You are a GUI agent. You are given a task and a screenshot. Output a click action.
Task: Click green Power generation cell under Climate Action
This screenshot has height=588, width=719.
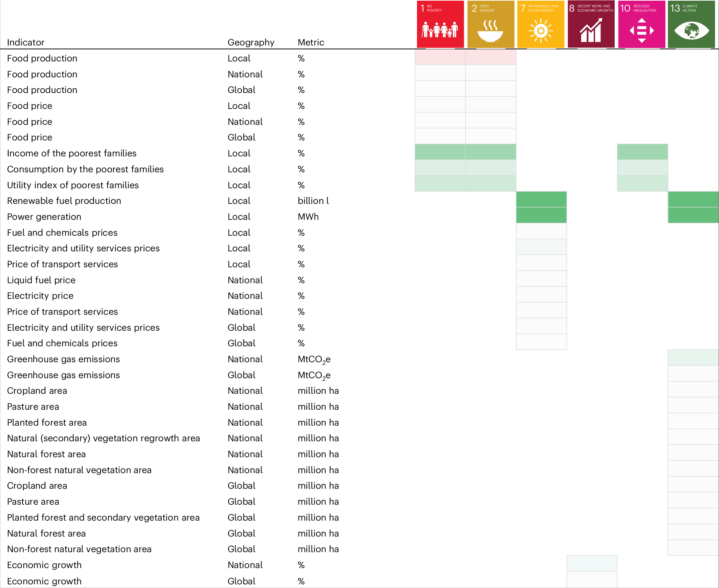[693, 215]
